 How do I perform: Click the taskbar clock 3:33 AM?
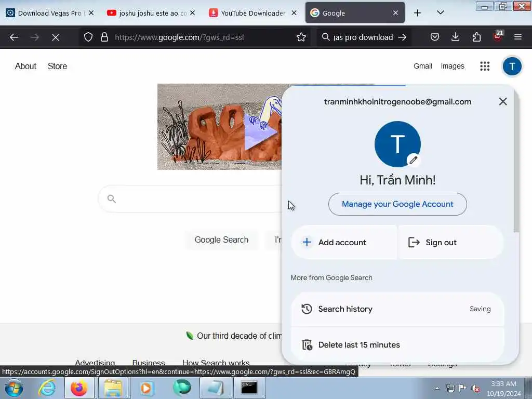point(504,389)
